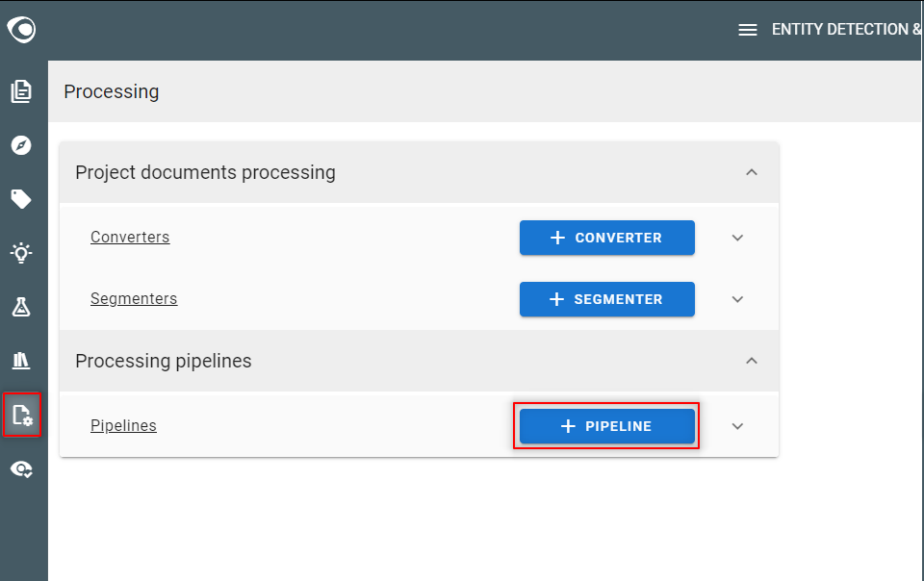Click the compass explore icon
The width and height of the screenshot is (924, 581).
[21, 145]
